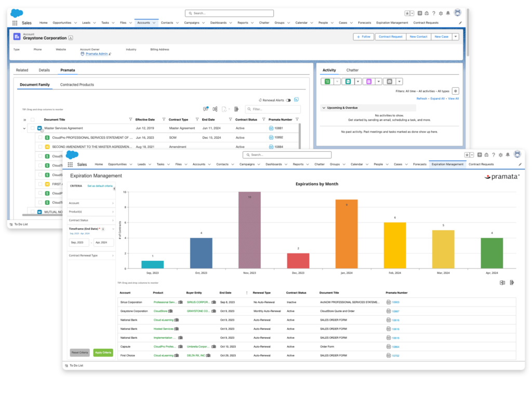
Task: Check the SECOND AMENDMENT TO THE MASTER AGREEMENT checkbox
Action: point(41,147)
